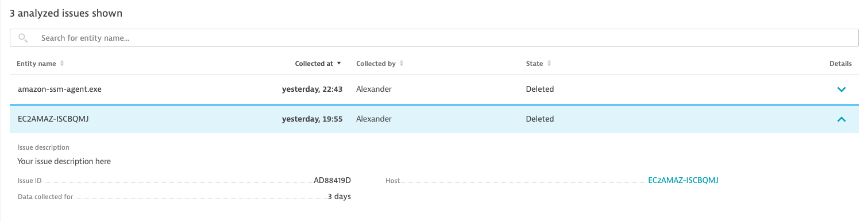Click the State column header text

(x=534, y=64)
